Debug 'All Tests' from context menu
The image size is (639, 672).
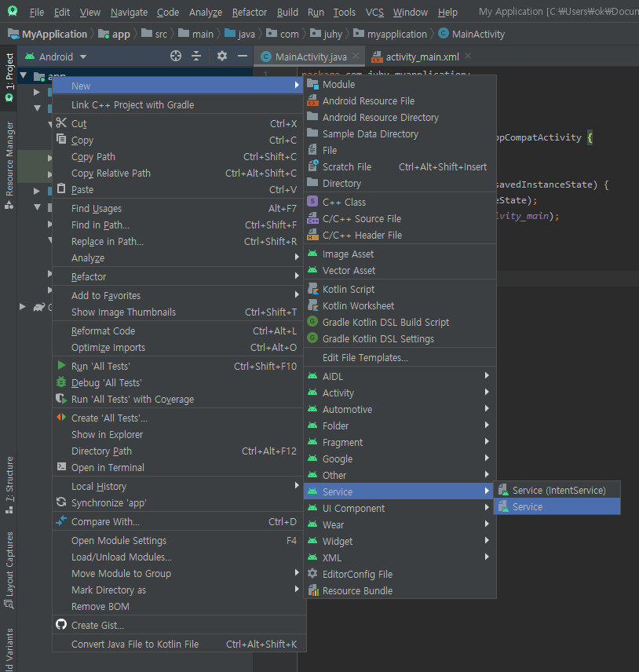[179, 383]
